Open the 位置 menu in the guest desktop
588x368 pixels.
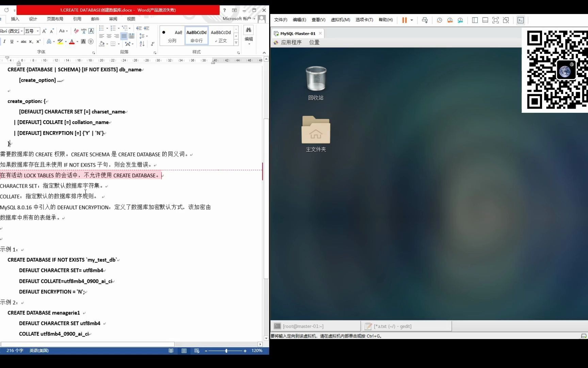click(314, 42)
